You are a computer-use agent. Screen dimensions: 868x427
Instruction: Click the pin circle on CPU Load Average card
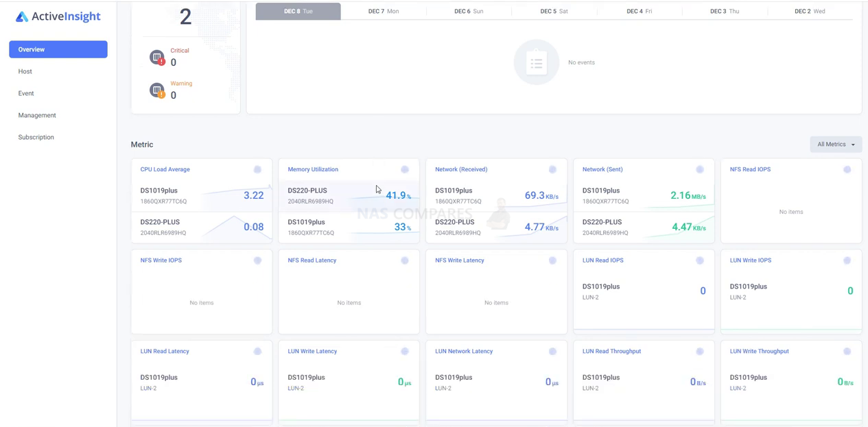pyautogui.click(x=257, y=169)
